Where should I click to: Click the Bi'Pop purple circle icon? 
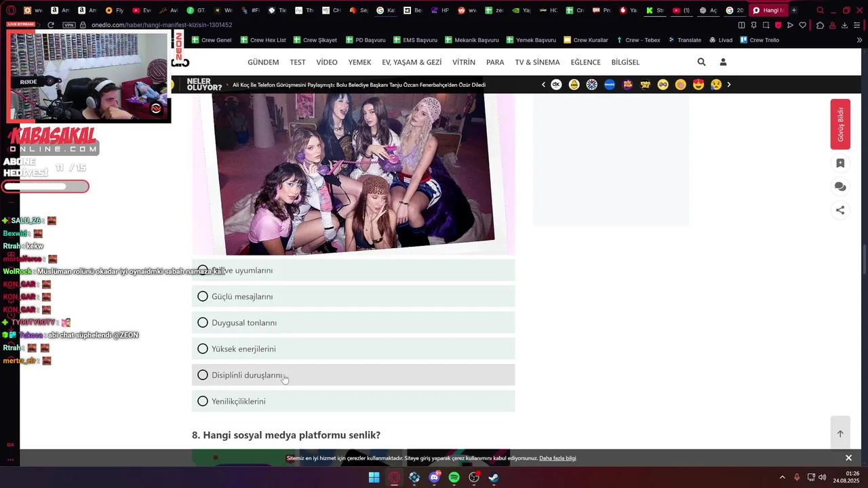(627, 85)
